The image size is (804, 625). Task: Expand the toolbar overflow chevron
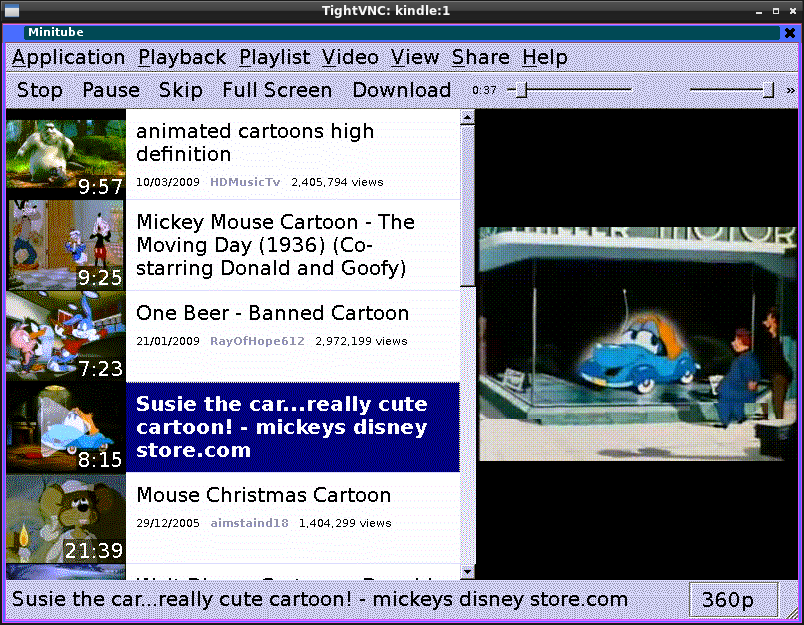[790, 90]
